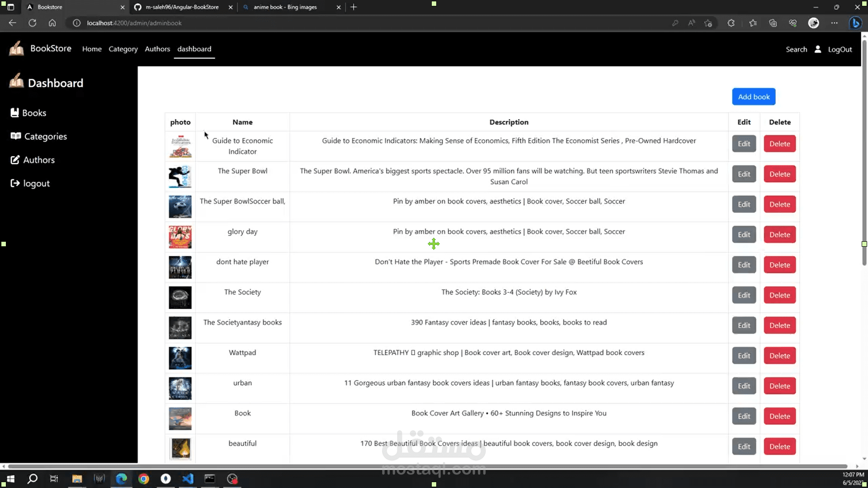Click the user profile icon near LogOut
868x488 pixels.
tap(817, 49)
